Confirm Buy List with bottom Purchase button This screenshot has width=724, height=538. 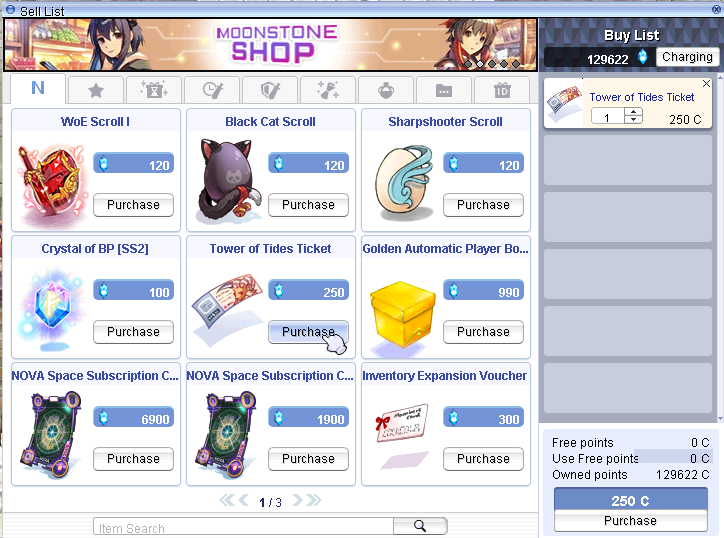coord(630,520)
